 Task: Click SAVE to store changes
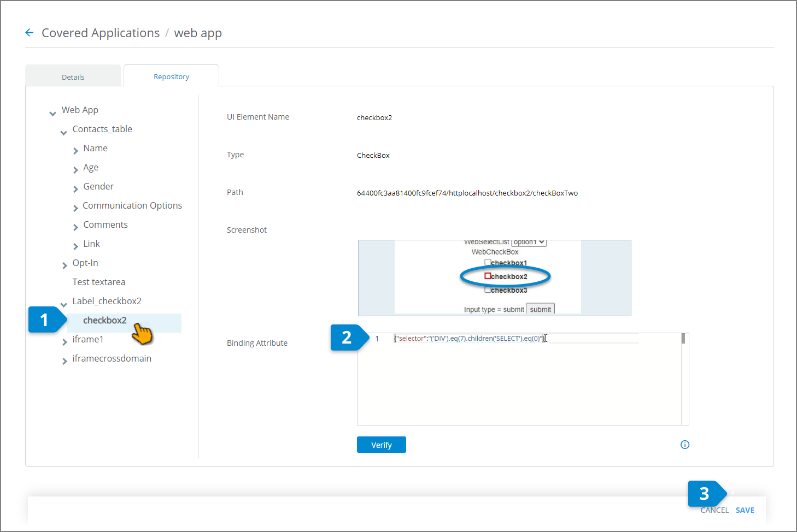point(745,510)
